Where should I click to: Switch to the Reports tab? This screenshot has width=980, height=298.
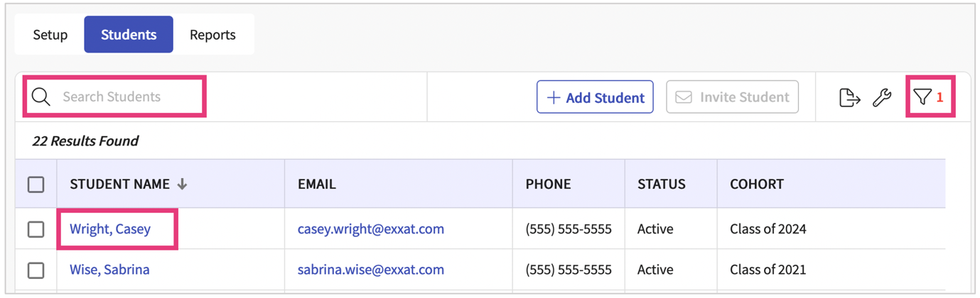coord(212,35)
